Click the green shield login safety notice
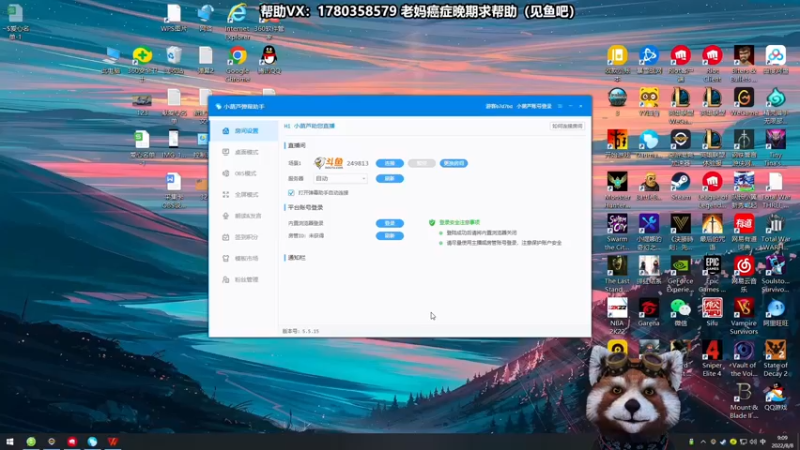800x450 pixels. coord(455,222)
